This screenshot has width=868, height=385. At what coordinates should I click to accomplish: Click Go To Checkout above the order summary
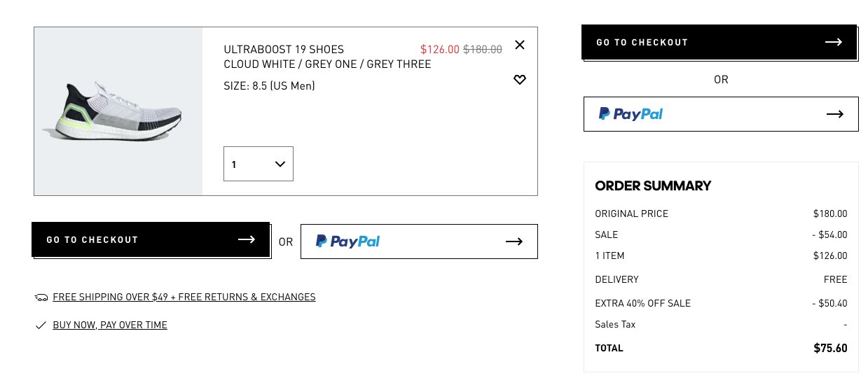coord(719,42)
